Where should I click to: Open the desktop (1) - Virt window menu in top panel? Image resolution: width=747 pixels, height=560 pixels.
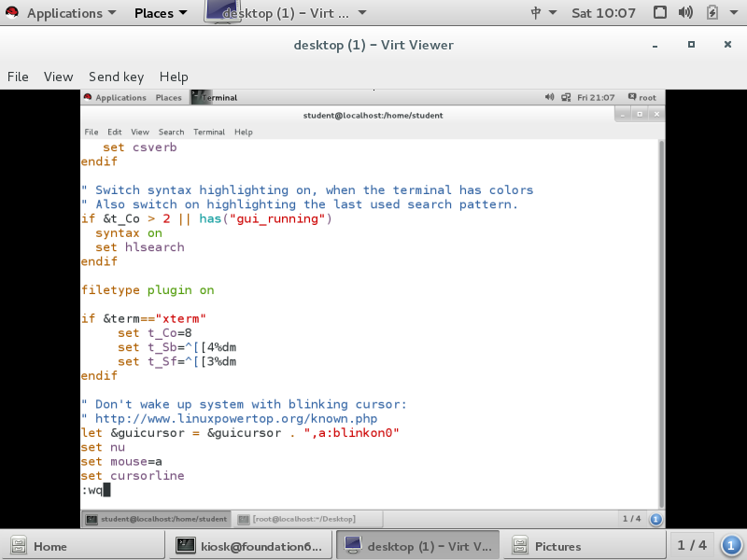click(286, 13)
